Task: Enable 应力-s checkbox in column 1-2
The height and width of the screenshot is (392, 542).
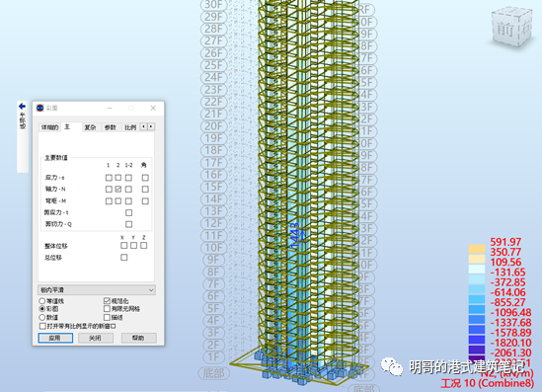Action: click(x=128, y=178)
